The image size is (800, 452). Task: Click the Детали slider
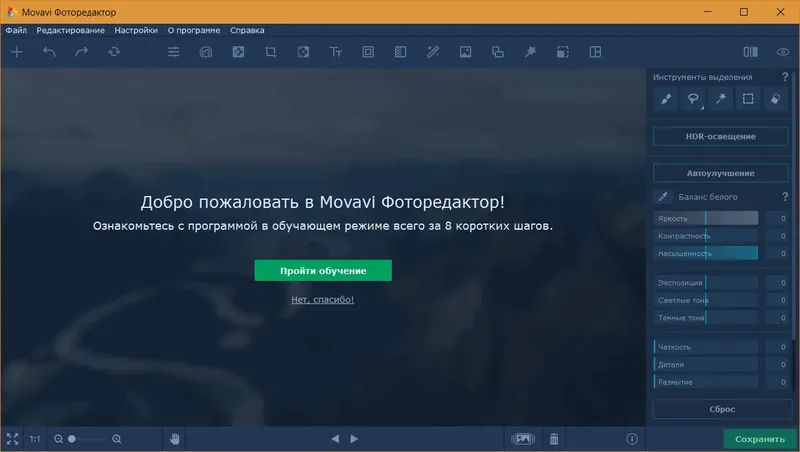point(706,364)
